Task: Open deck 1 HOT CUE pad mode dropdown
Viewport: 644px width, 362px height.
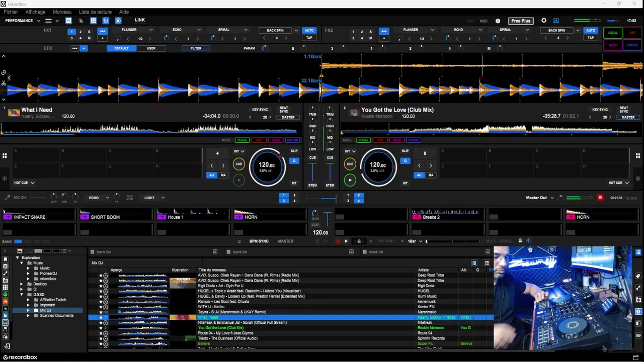Action: (x=24, y=183)
